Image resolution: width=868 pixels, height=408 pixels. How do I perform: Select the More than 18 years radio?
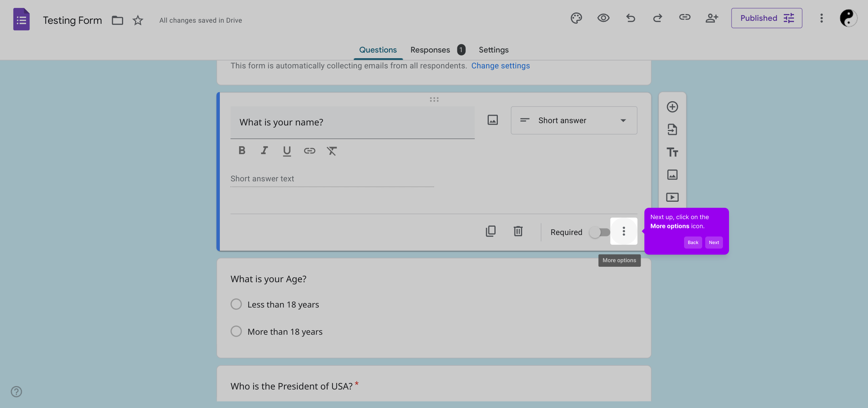(236, 331)
